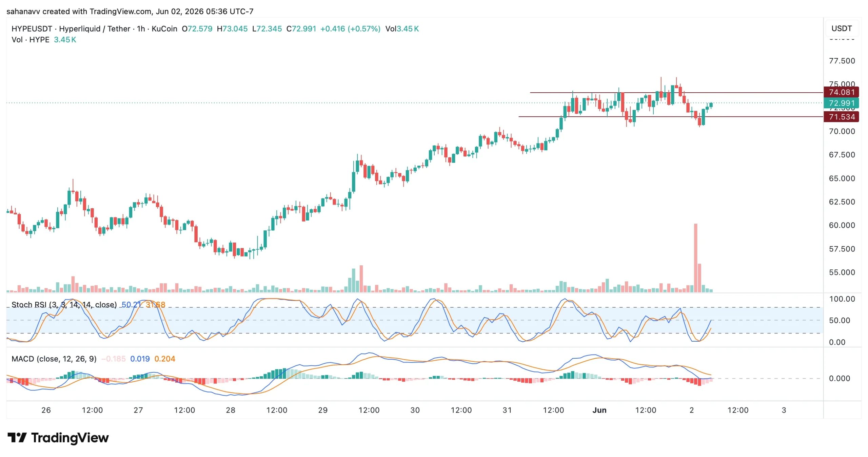Click the 1h timeframe in chart title
868x457 pixels.
pos(141,29)
